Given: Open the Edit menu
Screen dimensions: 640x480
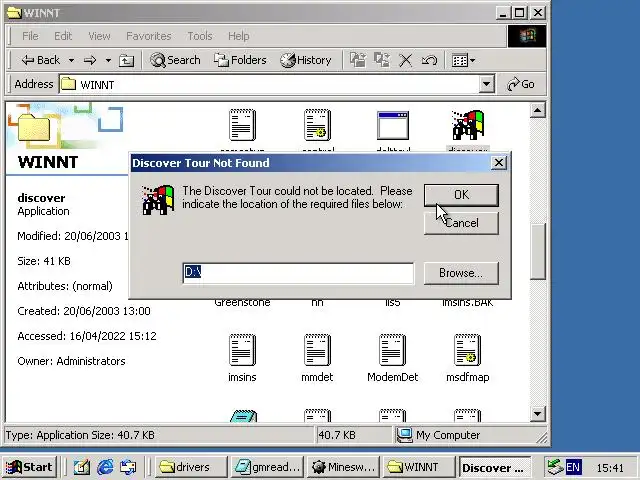Looking at the screenshot, I should point(63,36).
